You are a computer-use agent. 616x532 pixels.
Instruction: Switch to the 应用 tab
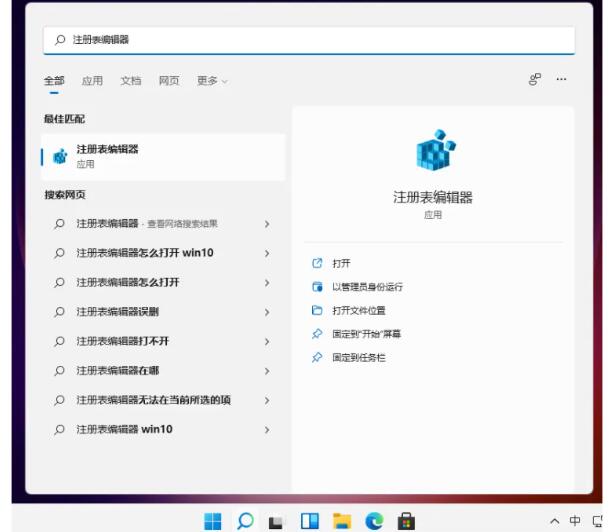coord(92,81)
